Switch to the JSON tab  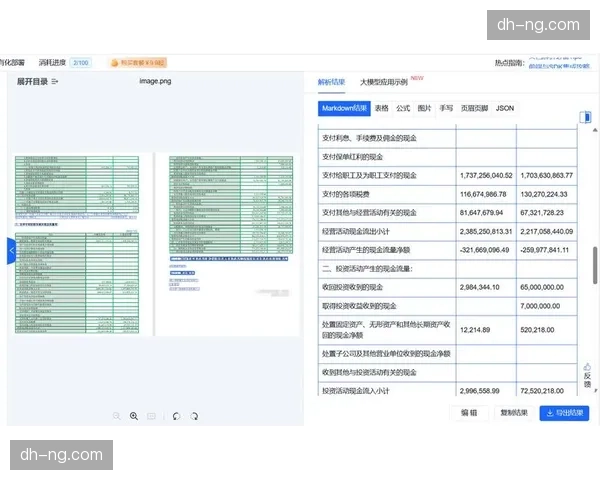pos(505,108)
